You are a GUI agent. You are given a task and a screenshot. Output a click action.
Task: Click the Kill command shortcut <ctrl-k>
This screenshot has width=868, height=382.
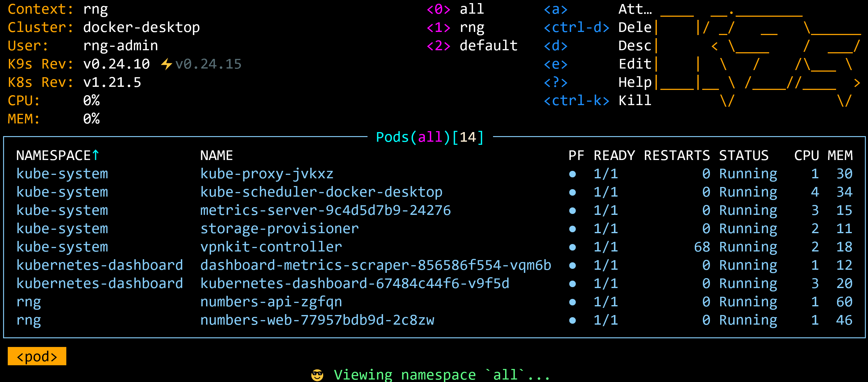click(x=577, y=100)
